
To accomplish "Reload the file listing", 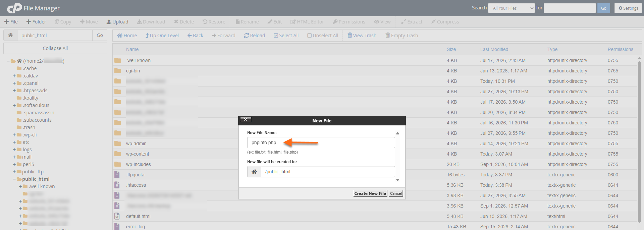I will (255, 36).
